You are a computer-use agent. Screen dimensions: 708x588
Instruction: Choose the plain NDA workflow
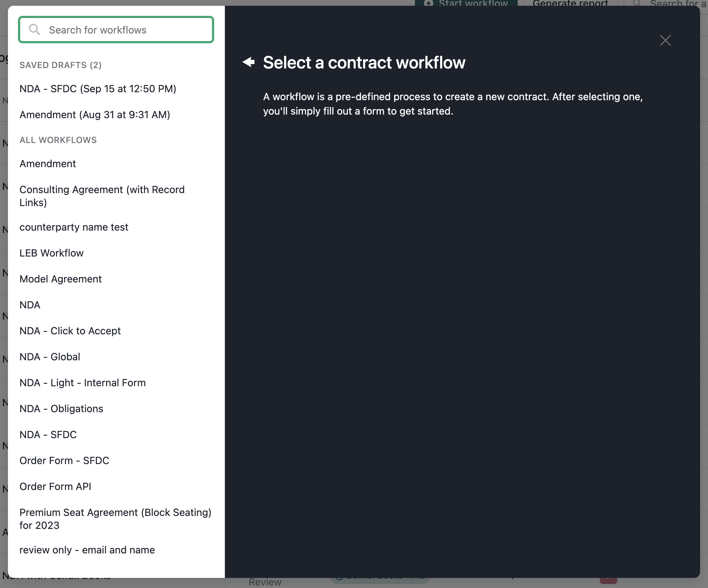click(30, 305)
